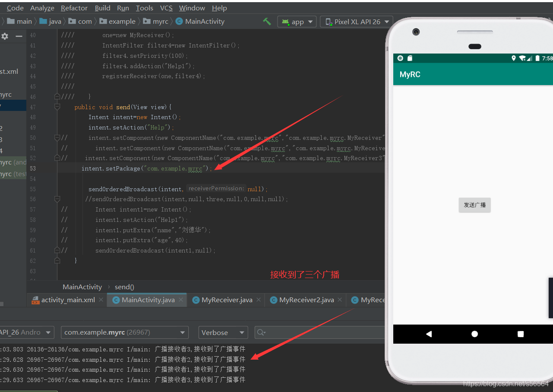Hide the project panel with minus icon

pyautogui.click(x=19, y=36)
